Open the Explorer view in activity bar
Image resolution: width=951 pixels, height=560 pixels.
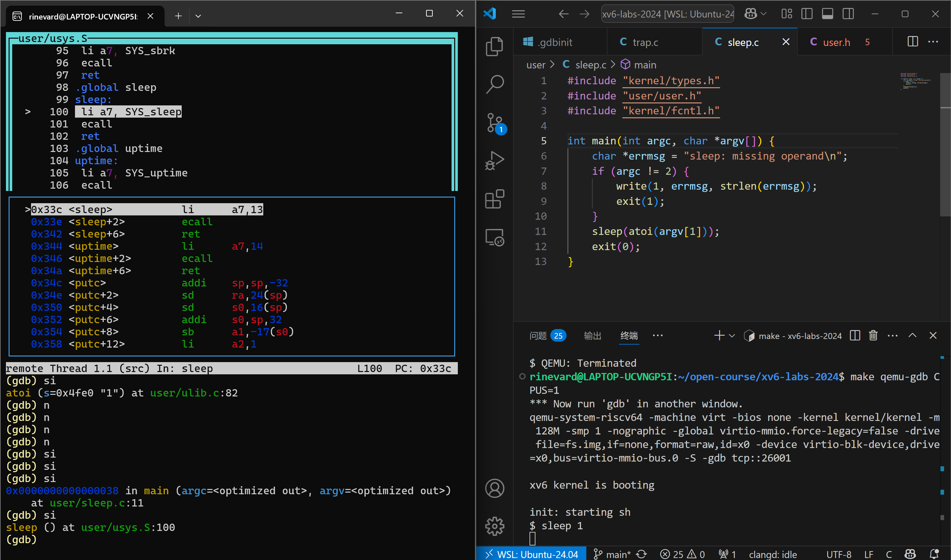[494, 46]
